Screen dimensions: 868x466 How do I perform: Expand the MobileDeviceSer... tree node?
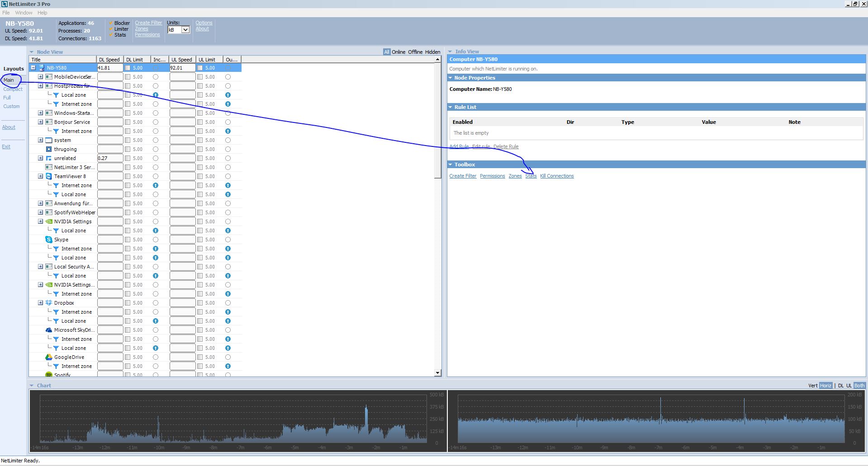tap(40, 77)
